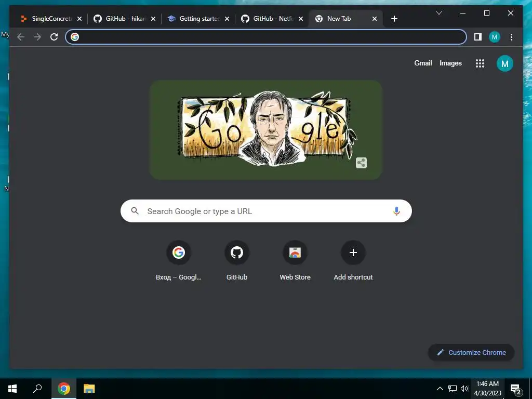Add a new shortcut tile
The height and width of the screenshot is (399, 532).
tap(353, 261)
